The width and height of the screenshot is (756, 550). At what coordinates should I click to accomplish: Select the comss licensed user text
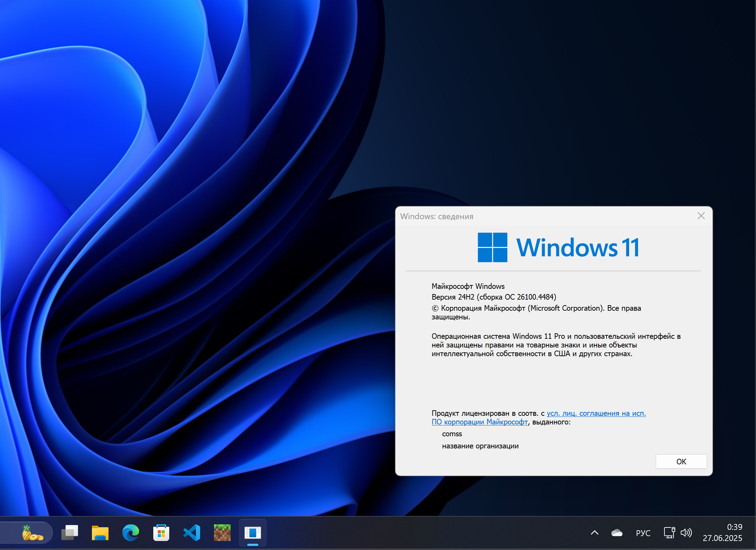click(x=452, y=434)
